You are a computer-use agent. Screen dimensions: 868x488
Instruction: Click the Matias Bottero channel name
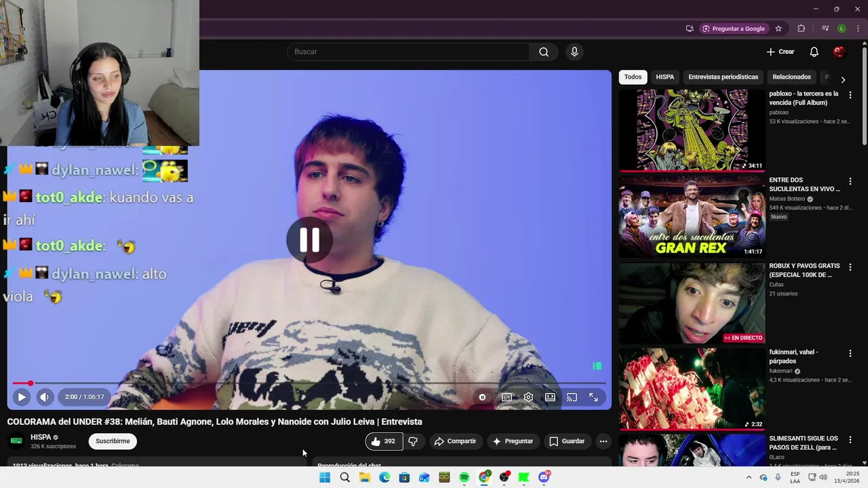tap(787, 199)
